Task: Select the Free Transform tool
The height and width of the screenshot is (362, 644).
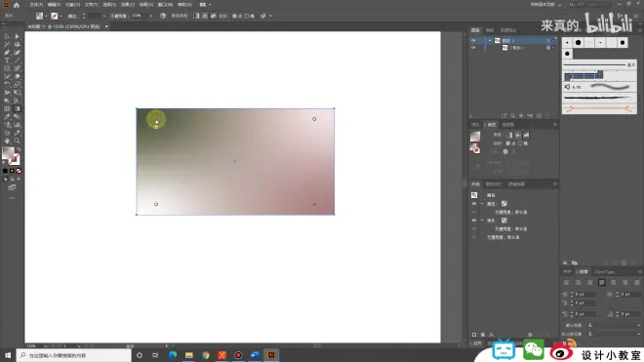Action: click(x=18, y=93)
